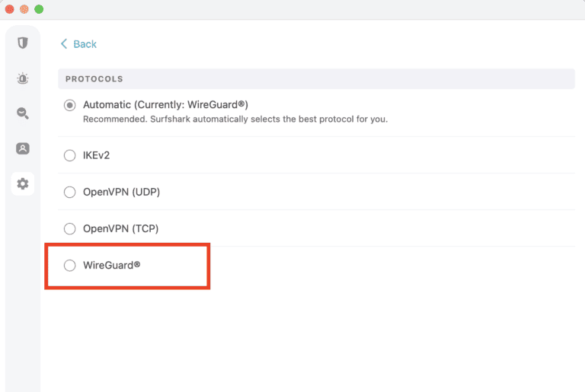The height and width of the screenshot is (392, 585).
Task: Maximize the window with green button
Action: (x=39, y=9)
